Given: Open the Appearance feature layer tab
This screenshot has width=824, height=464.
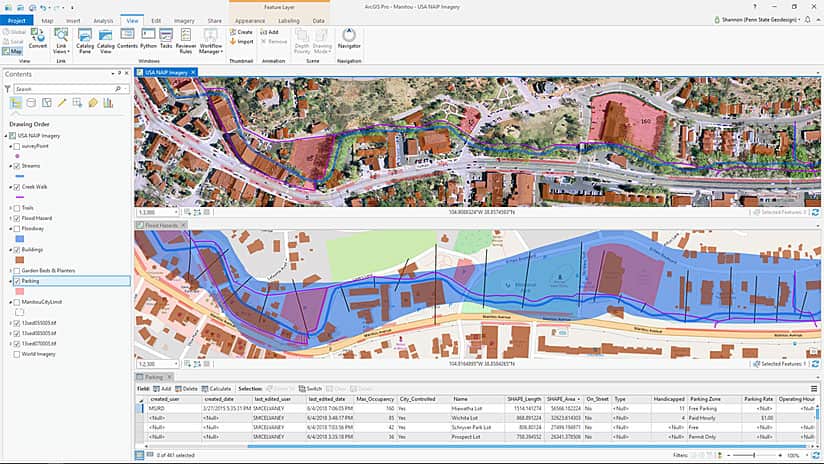Looking at the screenshot, I should 250,20.
